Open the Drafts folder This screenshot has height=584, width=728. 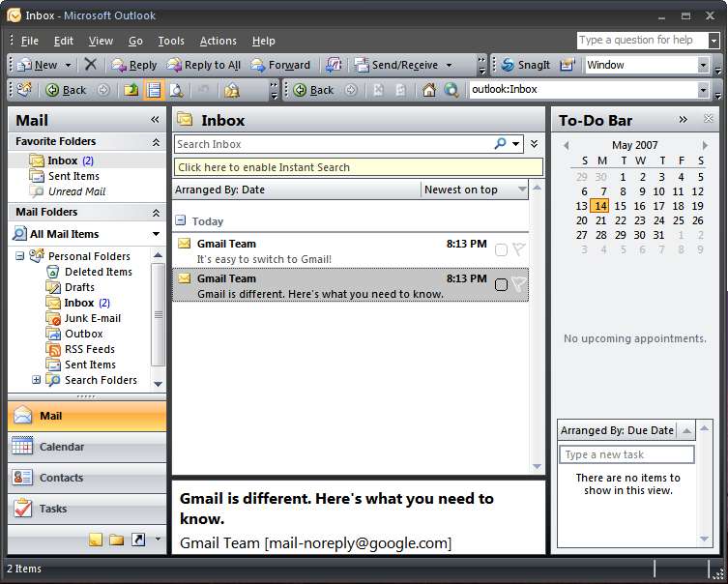pyautogui.click(x=71, y=287)
